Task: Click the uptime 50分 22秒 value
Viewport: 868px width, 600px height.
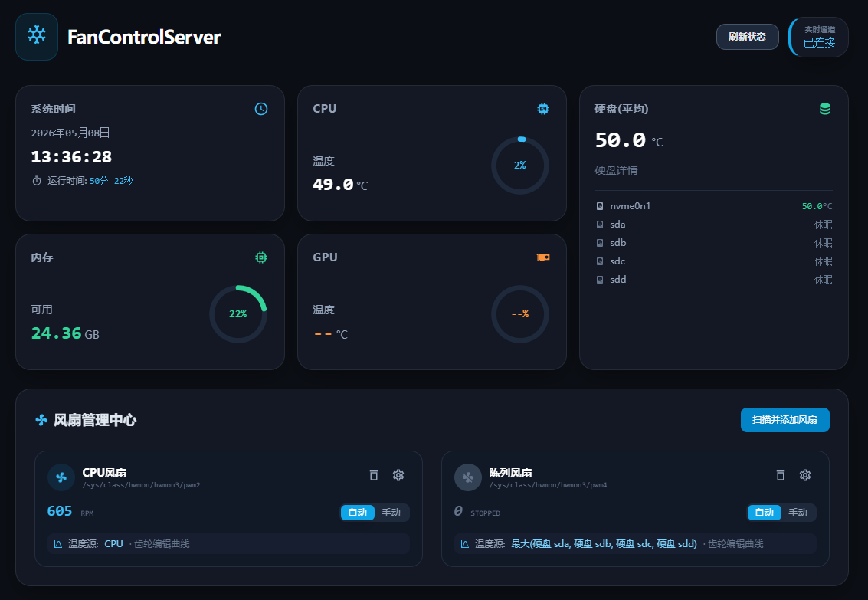Action: coord(111,181)
